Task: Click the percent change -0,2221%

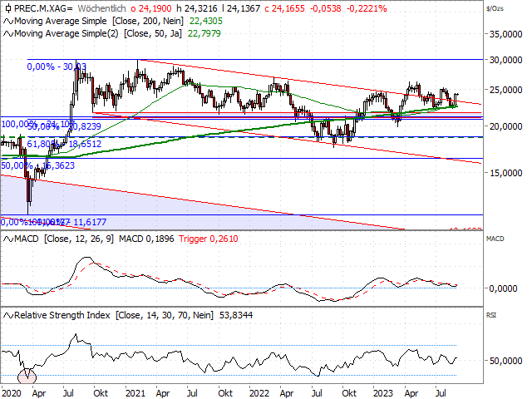Action: point(367,8)
